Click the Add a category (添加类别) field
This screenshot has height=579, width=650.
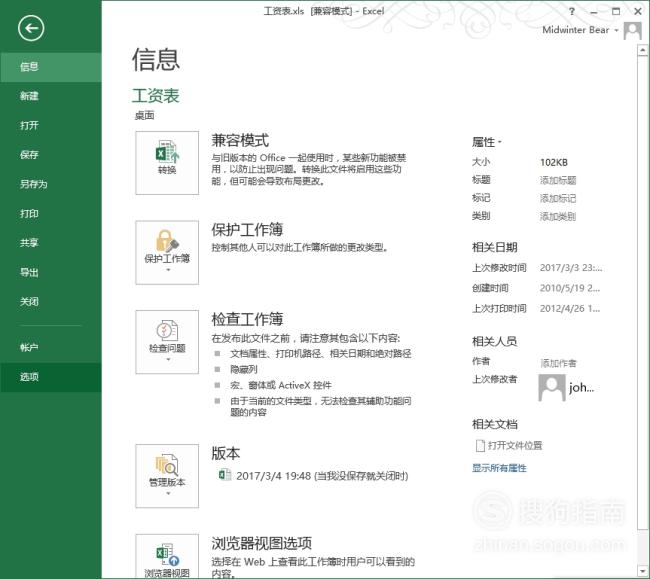[558, 216]
